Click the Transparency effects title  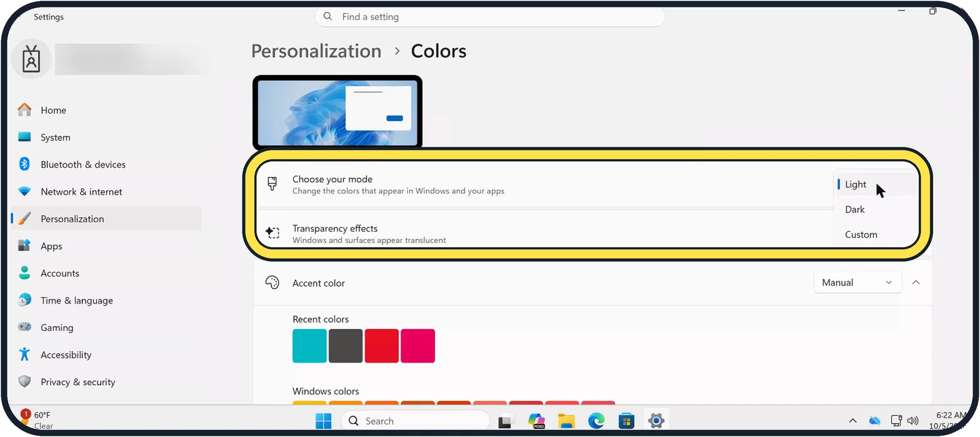click(335, 228)
